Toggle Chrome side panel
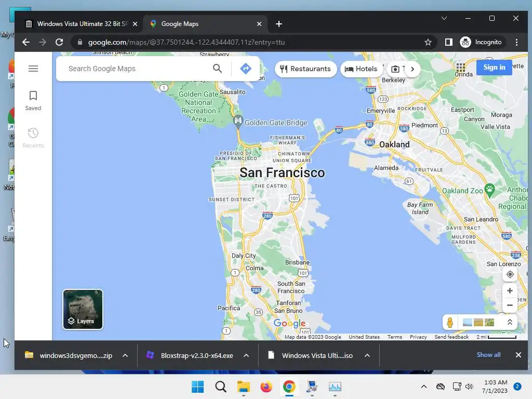This screenshot has height=399, width=532. (448, 42)
